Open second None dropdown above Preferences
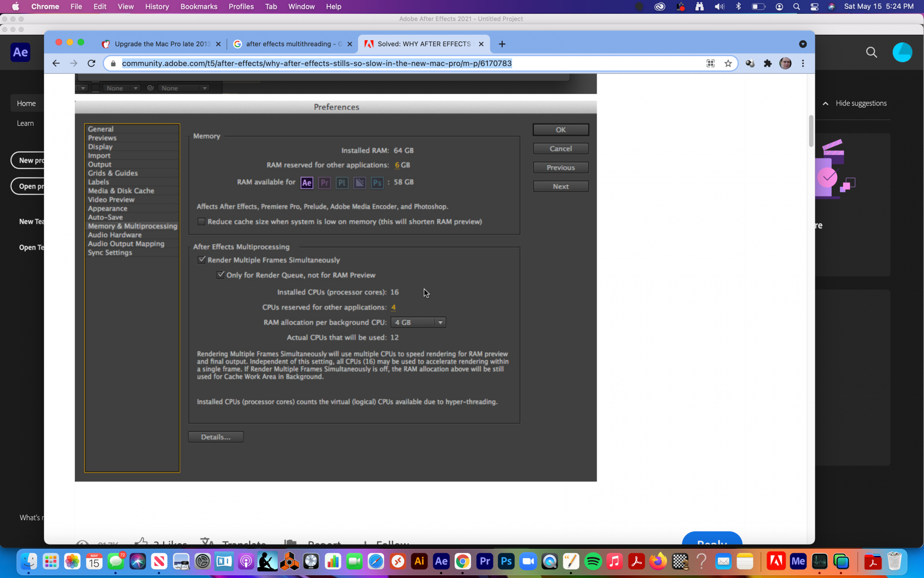The height and width of the screenshot is (578, 924). point(183,88)
